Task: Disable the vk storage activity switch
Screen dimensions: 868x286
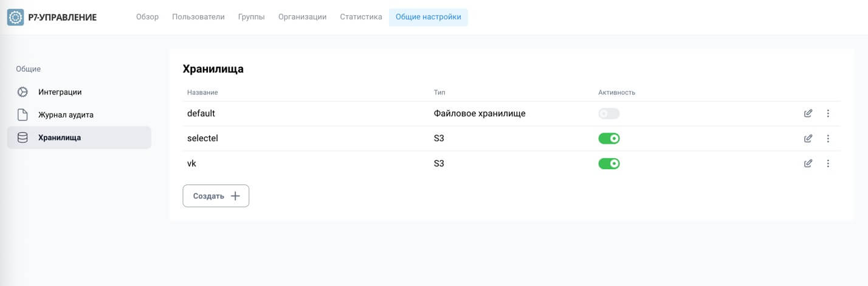Action: point(609,163)
